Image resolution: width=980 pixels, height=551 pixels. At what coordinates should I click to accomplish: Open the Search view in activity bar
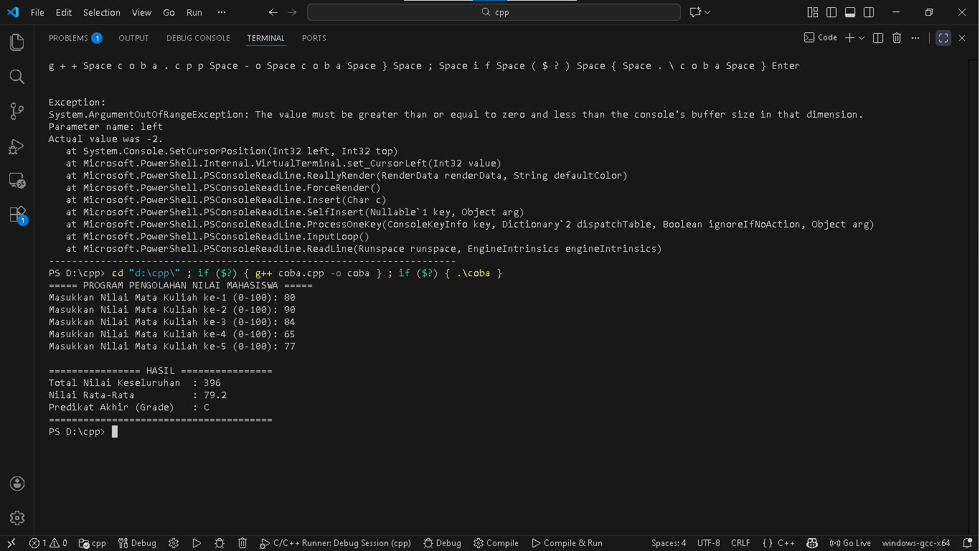[17, 77]
